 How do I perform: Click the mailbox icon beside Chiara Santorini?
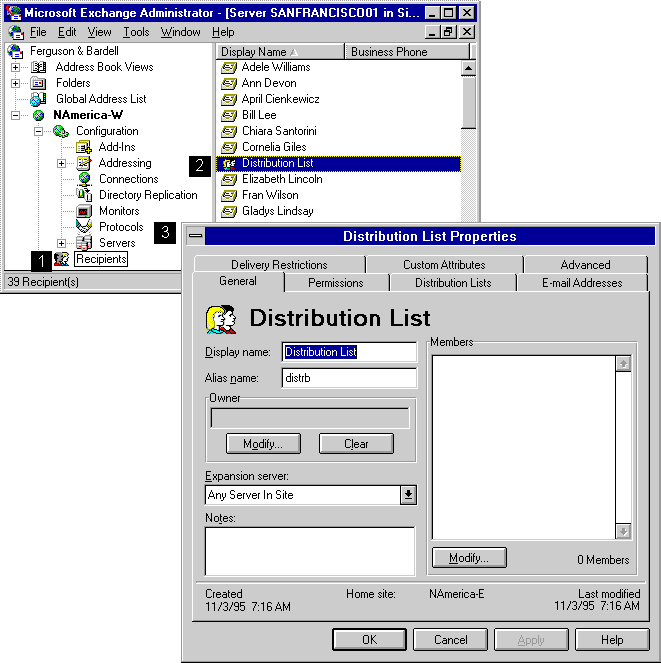[229, 131]
